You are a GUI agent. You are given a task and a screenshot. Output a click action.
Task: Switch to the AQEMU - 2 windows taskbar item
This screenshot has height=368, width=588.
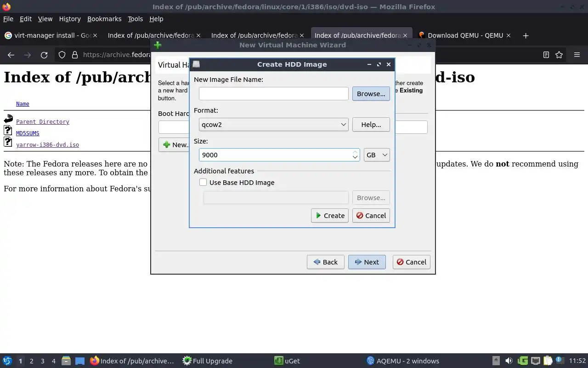click(403, 361)
